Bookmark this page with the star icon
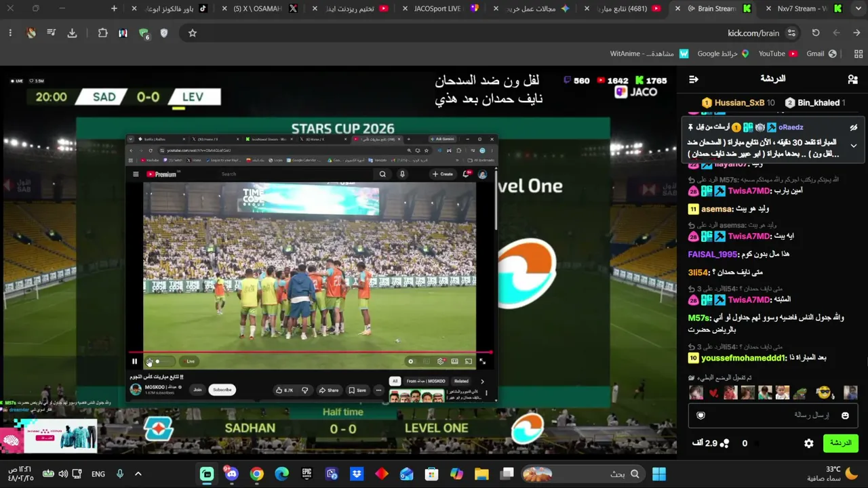This screenshot has width=868, height=488. (193, 33)
